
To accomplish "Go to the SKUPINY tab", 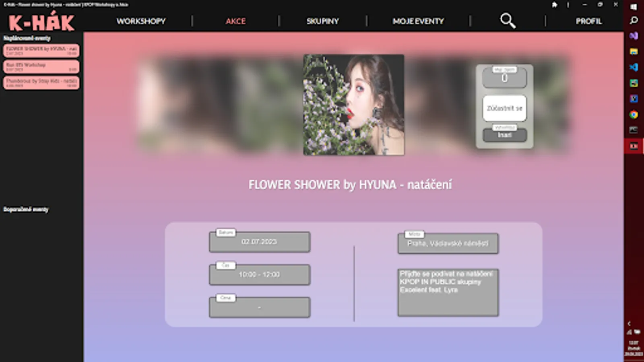I will tap(322, 21).
